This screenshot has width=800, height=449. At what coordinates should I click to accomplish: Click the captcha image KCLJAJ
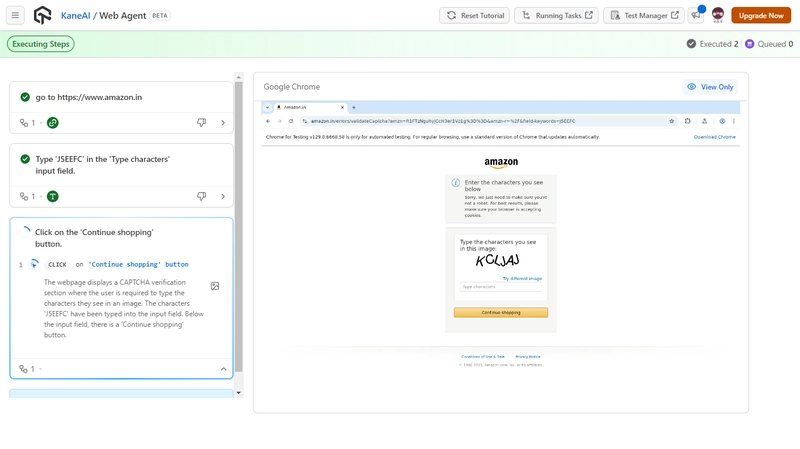pos(497,260)
